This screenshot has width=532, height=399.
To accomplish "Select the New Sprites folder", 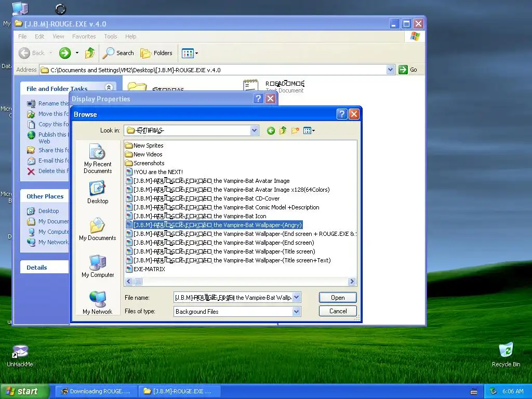I will tap(144, 145).
